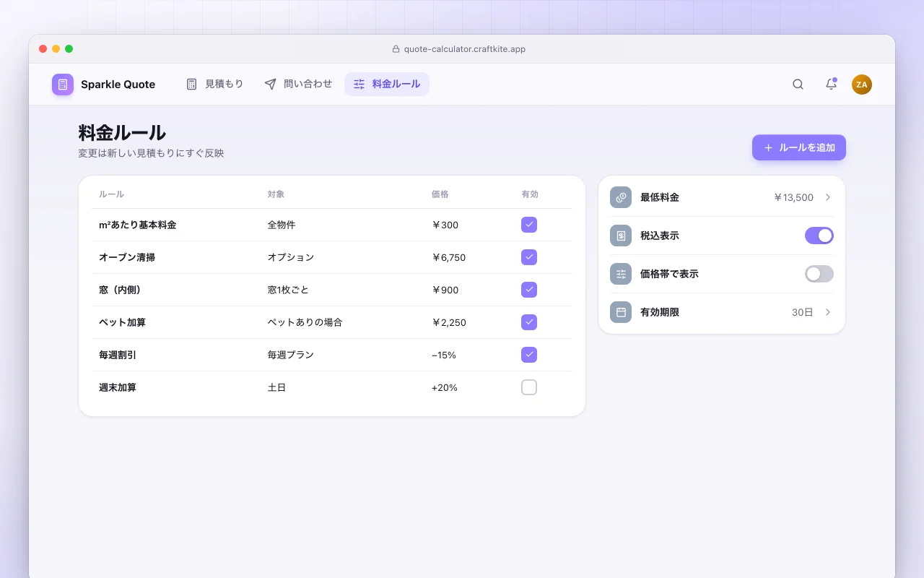Expand 最低料金 setting chevron
Viewport: 924px width, 578px height.
tap(828, 197)
